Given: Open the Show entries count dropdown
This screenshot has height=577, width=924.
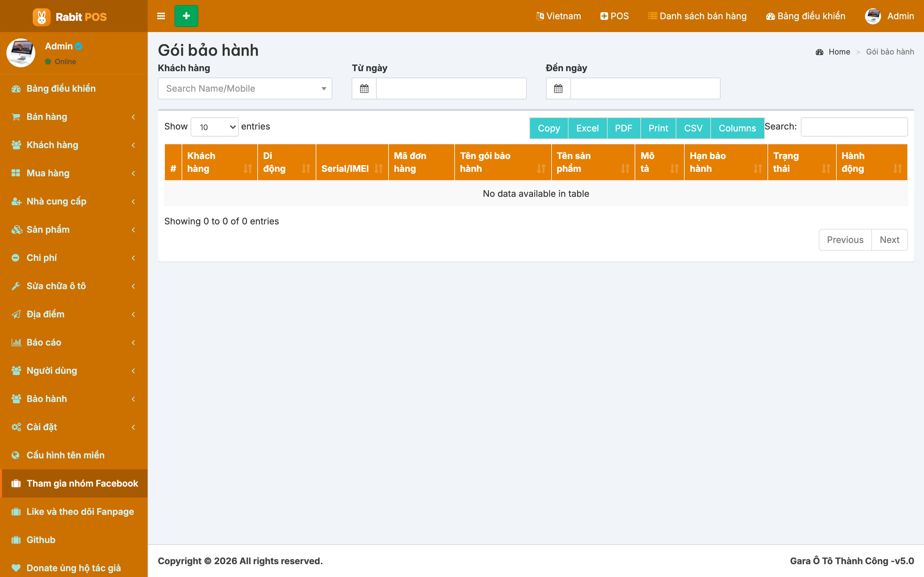Looking at the screenshot, I should (215, 127).
